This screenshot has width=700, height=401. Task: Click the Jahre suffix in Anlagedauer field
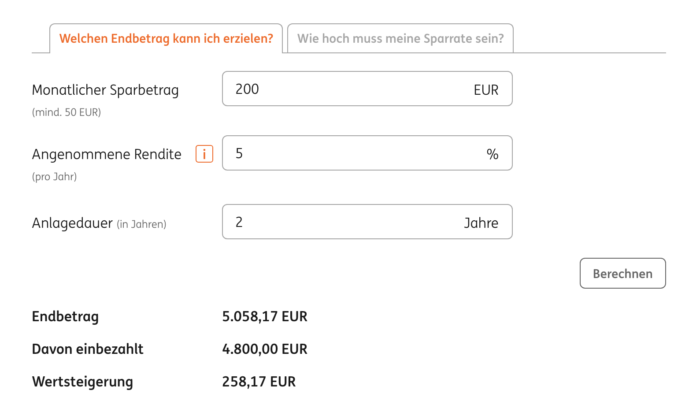(x=481, y=223)
